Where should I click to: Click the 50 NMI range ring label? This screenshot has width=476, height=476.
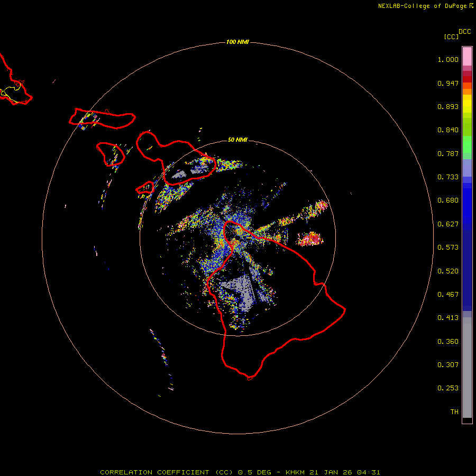coord(237,140)
